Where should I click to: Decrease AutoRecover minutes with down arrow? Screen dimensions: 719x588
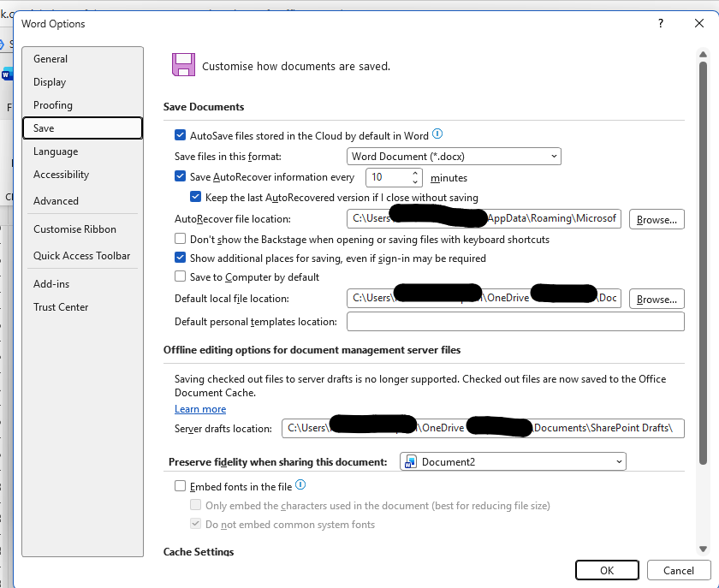click(415, 182)
